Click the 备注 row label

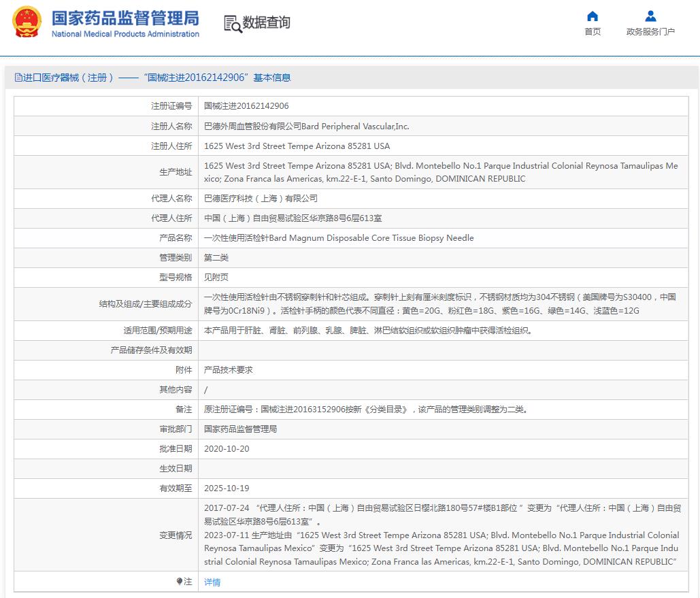tap(184, 409)
